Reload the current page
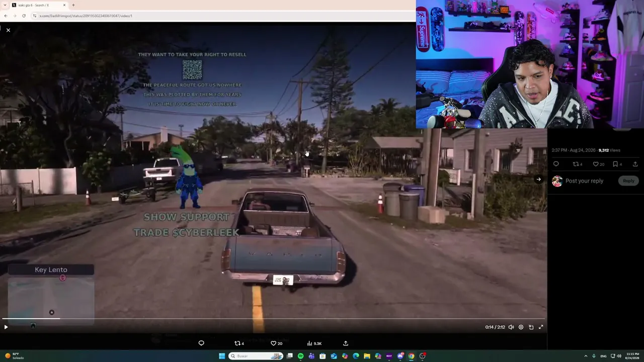644x362 pixels. click(24, 16)
